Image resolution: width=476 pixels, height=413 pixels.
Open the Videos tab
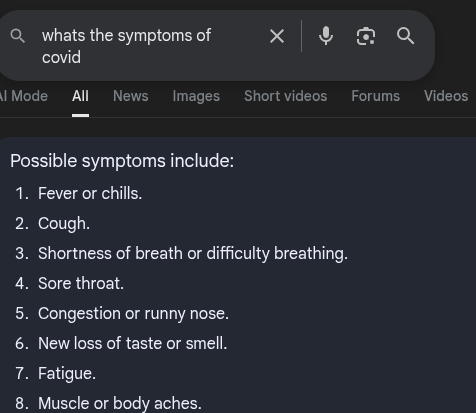[446, 96]
